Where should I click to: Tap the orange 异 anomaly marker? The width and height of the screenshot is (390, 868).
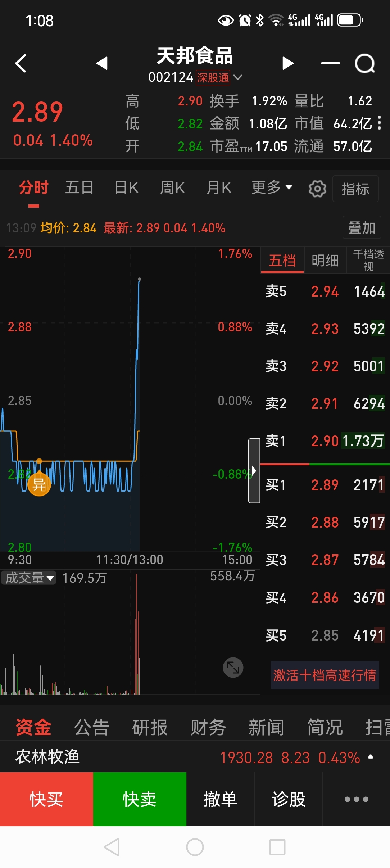coord(39,484)
